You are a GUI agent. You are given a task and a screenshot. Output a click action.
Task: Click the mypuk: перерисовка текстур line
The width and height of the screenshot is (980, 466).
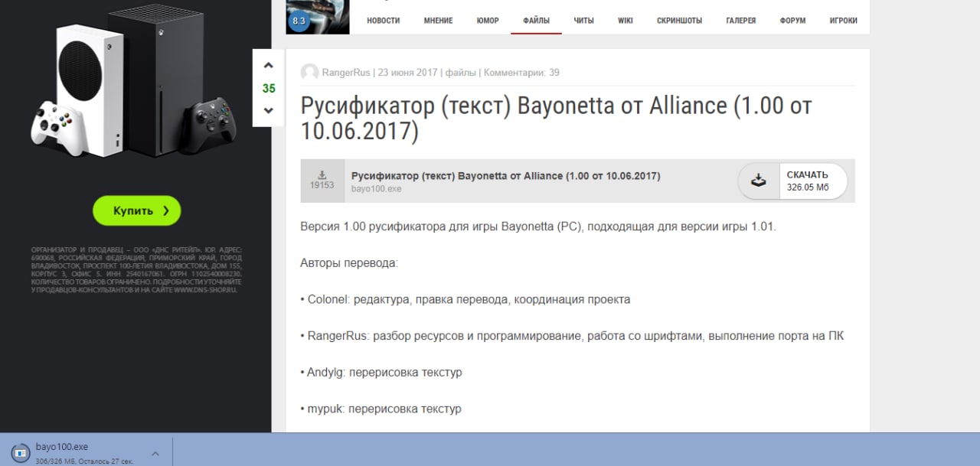tap(381, 409)
